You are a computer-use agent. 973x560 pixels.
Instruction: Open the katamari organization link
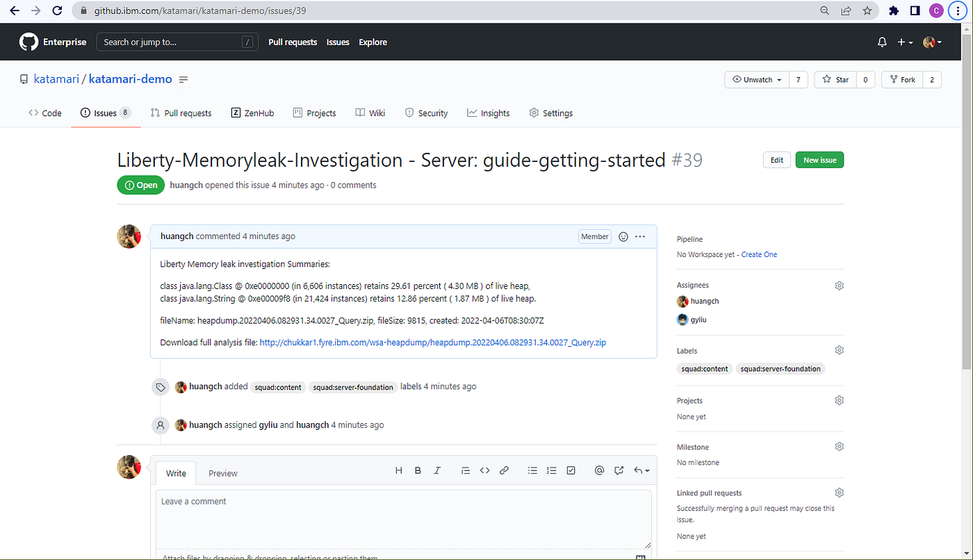coord(57,79)
